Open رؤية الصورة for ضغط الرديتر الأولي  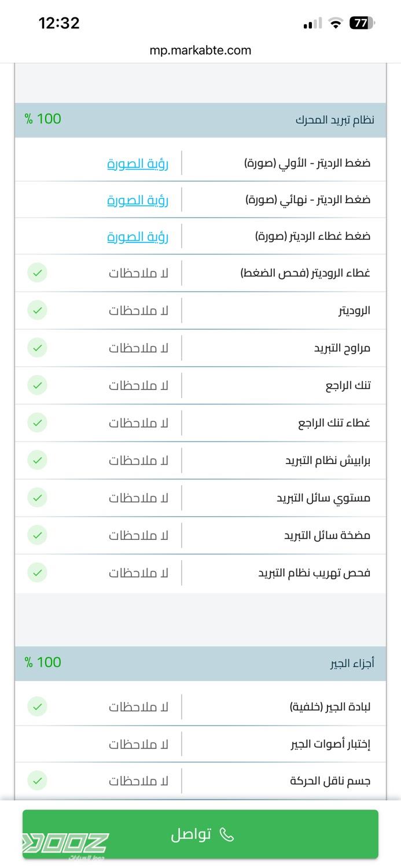(x=138, y=163)
